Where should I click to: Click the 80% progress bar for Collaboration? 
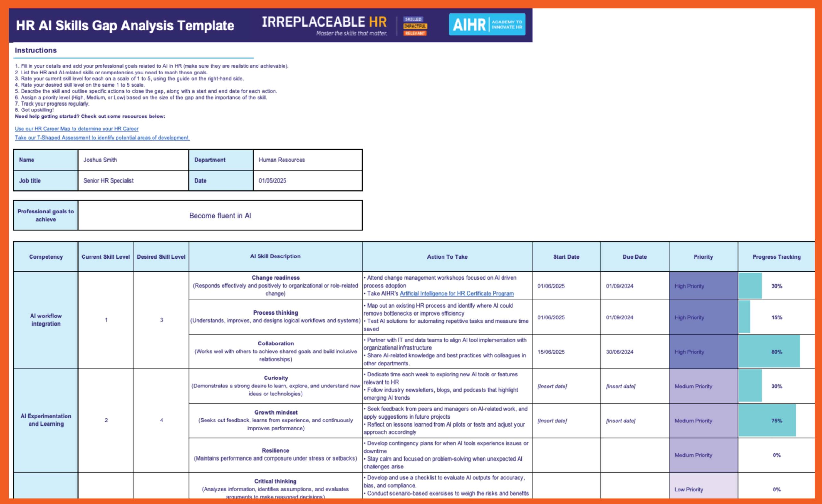(769, 352)
